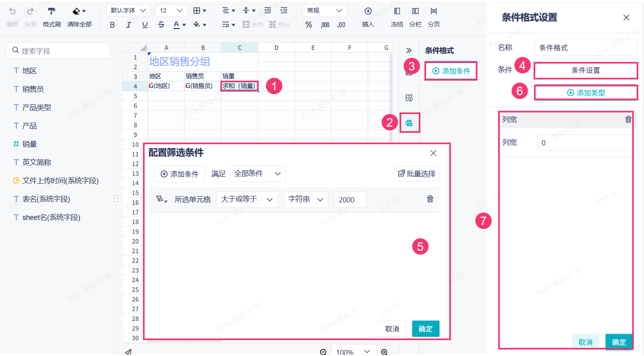The height and width of the screenshot is (356, 644).
Task: Confirm the 条件格式设置 panel with 确定
Action: (x=619, y=342)
